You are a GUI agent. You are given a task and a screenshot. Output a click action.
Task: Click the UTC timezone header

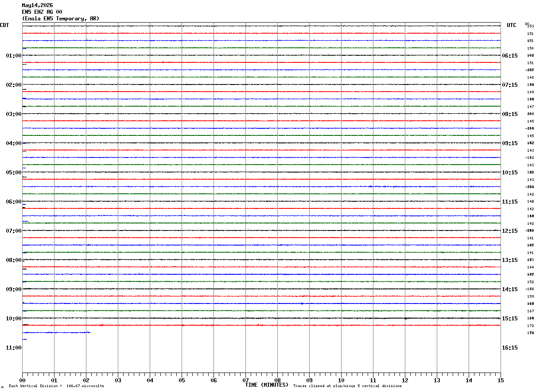(x=512, y=25)
